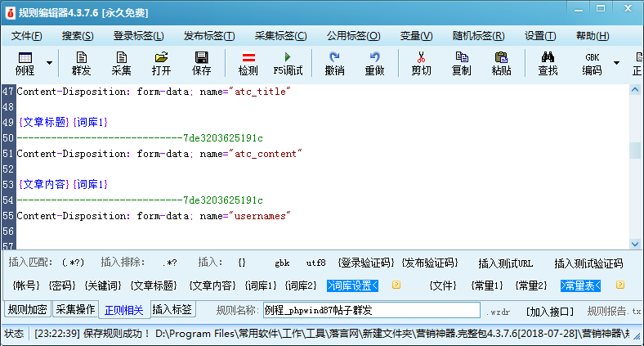The height and width of the screenshot is (346, 644).
Task: Switch to the 采集操作 tab
Action: pos(75,309)
